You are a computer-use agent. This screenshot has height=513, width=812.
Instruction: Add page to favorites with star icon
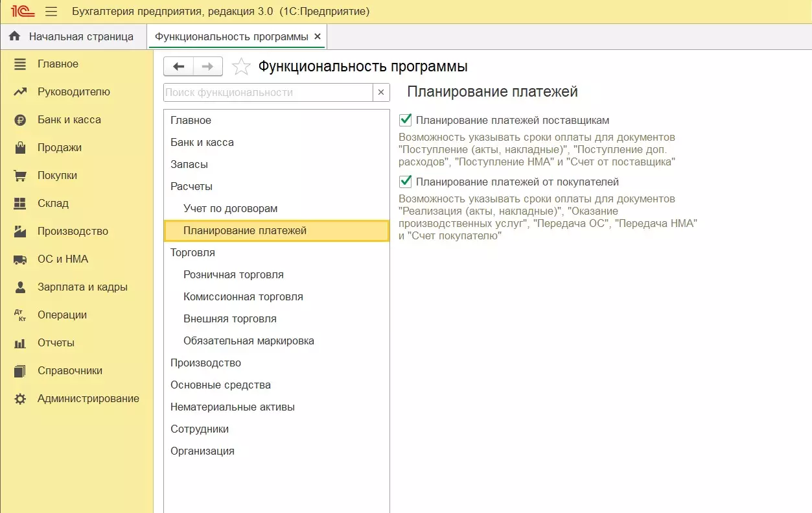pyautogui.click(x=241, y=66)
